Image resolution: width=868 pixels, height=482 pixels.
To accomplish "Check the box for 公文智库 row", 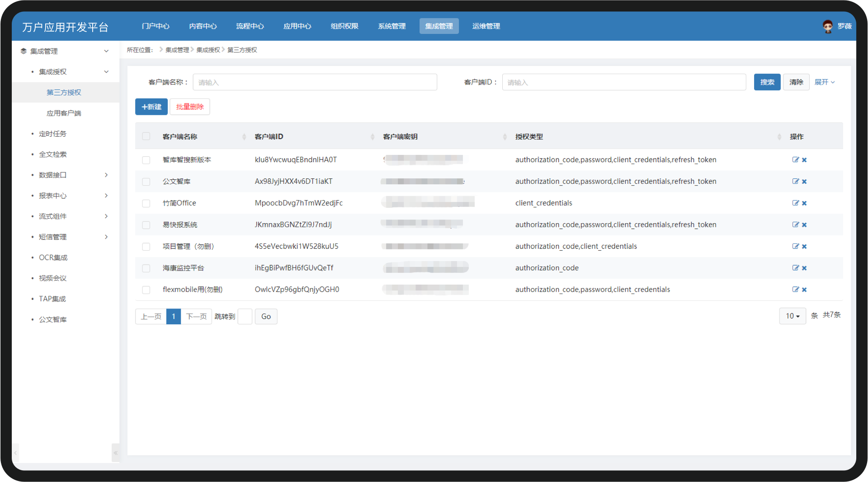I will [x=146, y=182].
